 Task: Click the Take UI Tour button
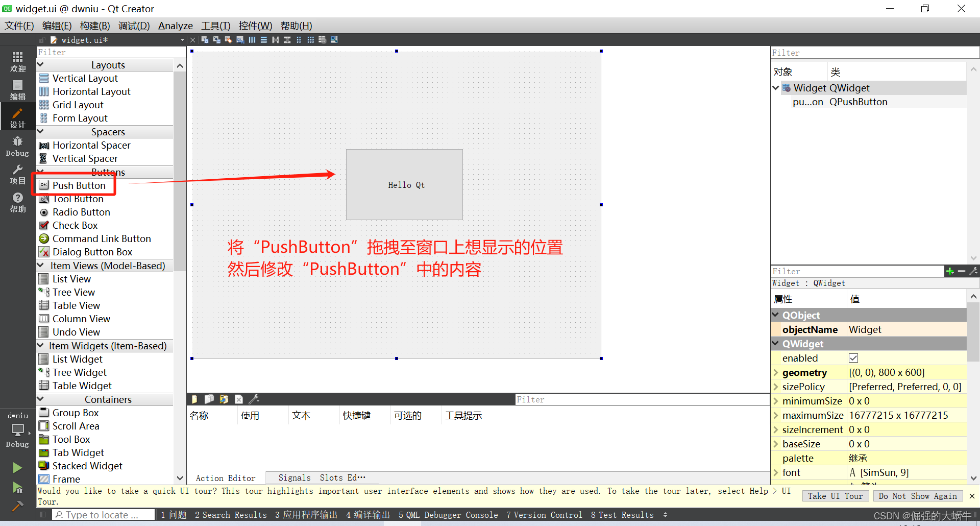pos(835,495)
